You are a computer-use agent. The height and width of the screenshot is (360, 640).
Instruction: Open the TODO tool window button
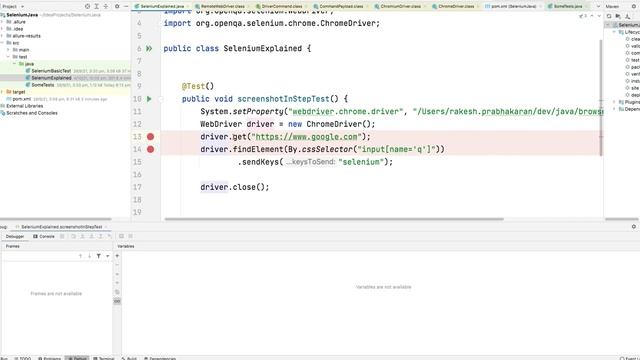(23, 358)
